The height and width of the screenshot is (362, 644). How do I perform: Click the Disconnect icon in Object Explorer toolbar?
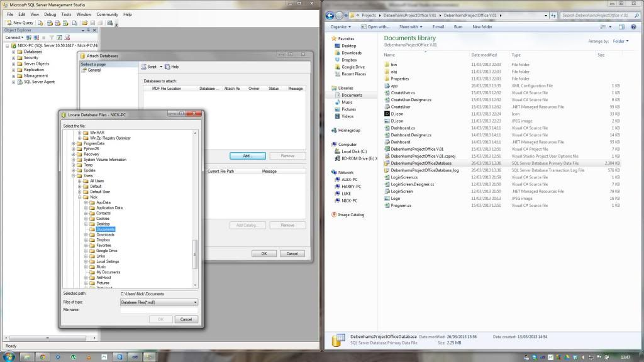coord(36,37)
